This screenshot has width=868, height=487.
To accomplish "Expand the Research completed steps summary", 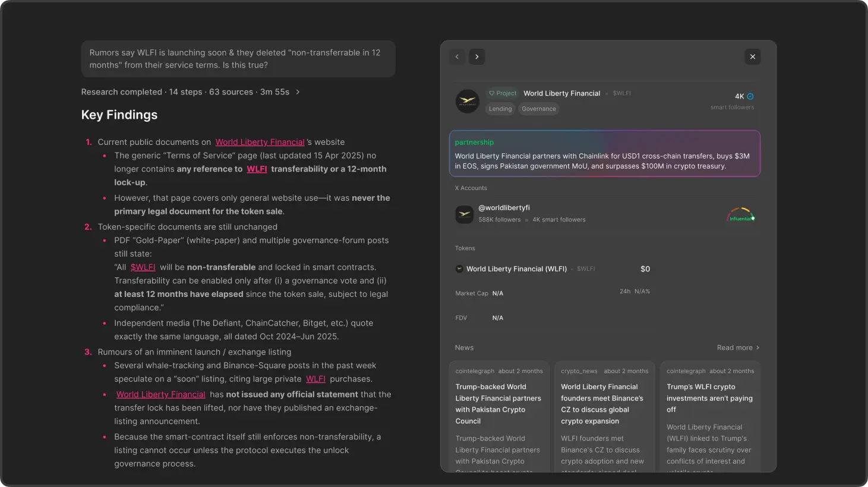I will pos(298,92).
